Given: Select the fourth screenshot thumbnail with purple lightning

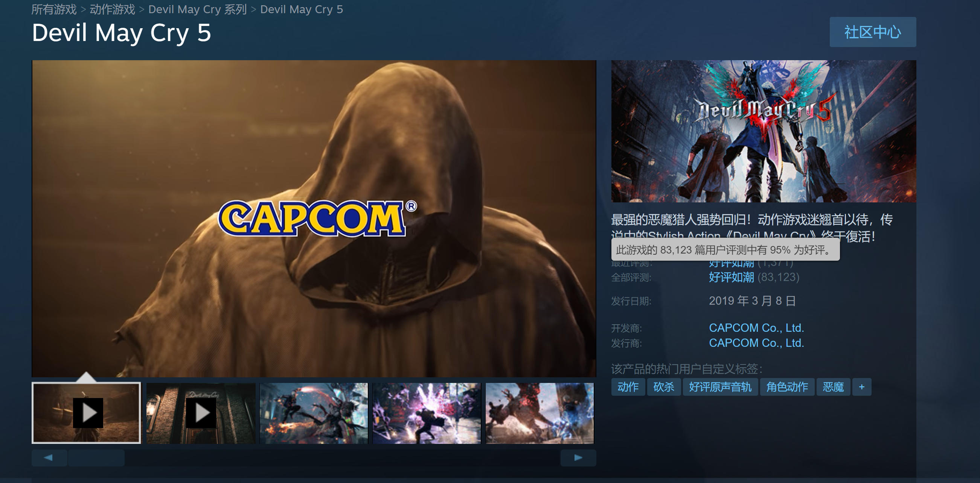Looking at the screenshot, I should (x=427, y=413).
